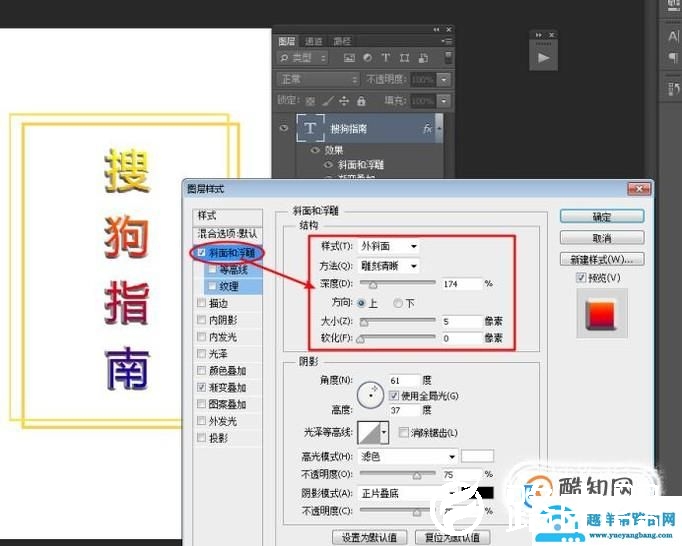Toggle the 预览 checkbox

pos(581,278)
